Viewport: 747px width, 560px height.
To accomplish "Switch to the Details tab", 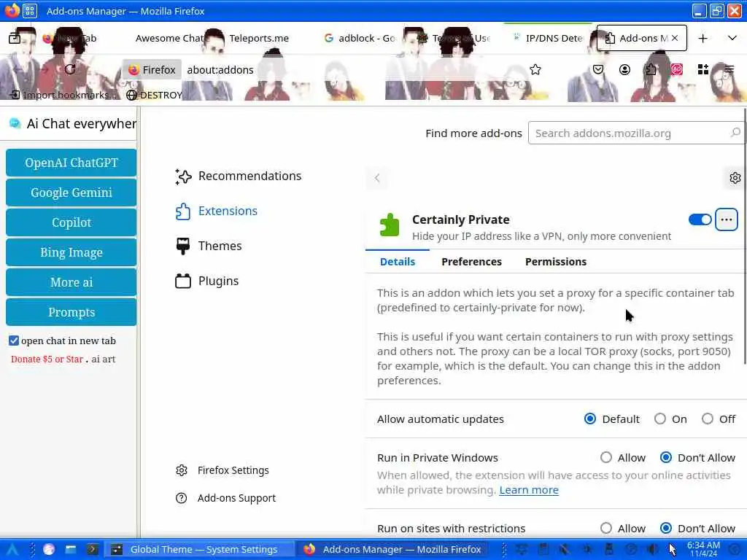I will (398, 262).
